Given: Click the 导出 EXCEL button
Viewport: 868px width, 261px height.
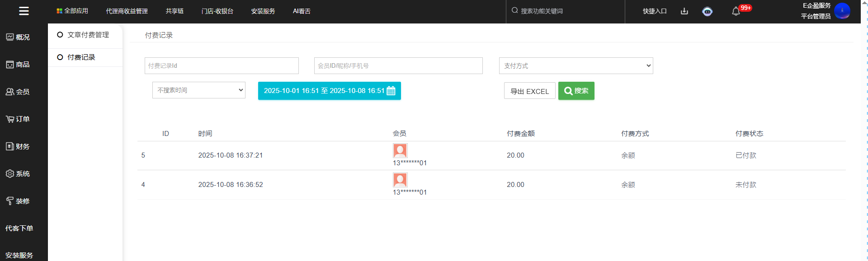Looking at the screenshot, I should point(529,91).
